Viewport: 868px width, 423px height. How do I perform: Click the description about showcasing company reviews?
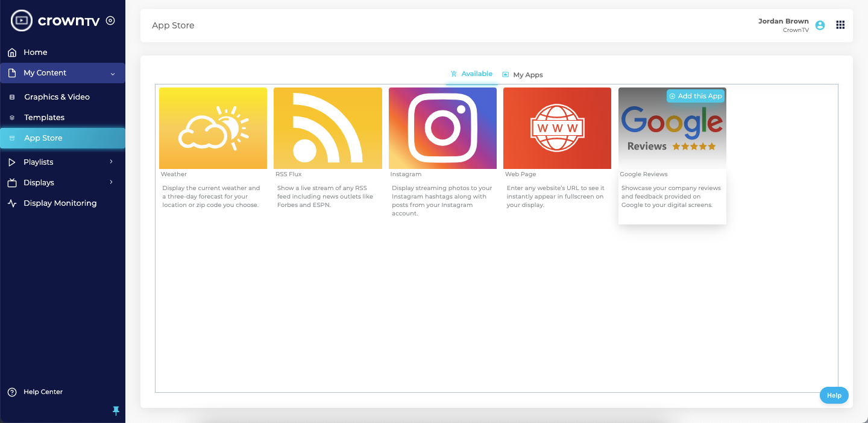pos(671,197)
